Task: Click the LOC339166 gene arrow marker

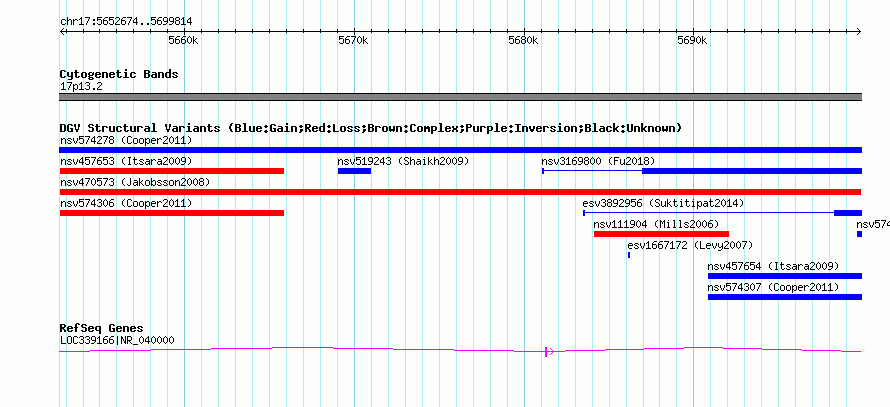Action: [x=548, y=352]
